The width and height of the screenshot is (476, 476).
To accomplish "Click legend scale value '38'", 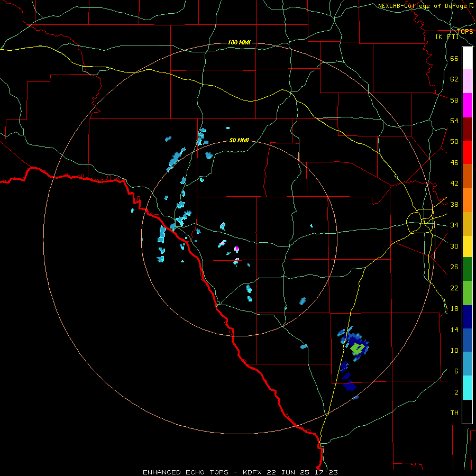I will [454, 204].
